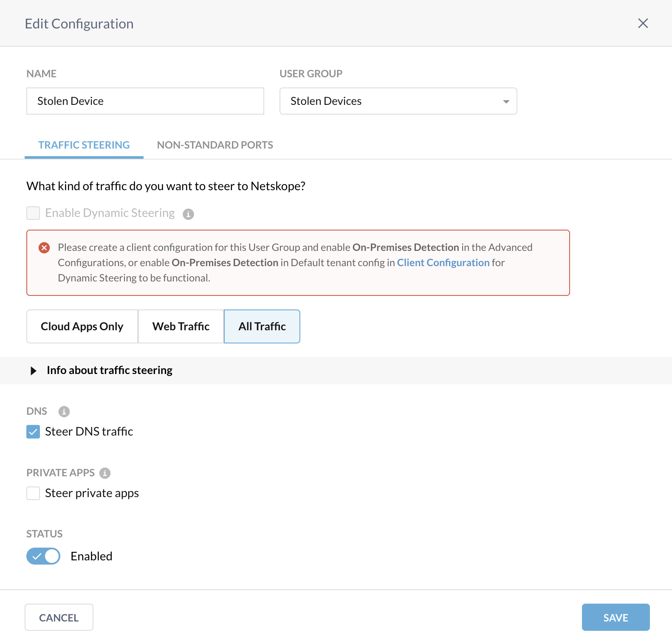
Task: Switch to Traffic Steering tab
Action: [84, 145]
